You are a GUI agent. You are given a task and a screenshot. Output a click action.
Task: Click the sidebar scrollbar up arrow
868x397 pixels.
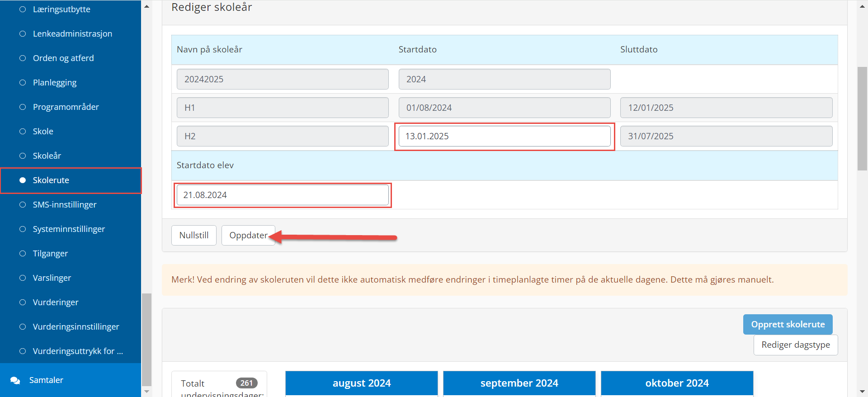tap(146, 6)
